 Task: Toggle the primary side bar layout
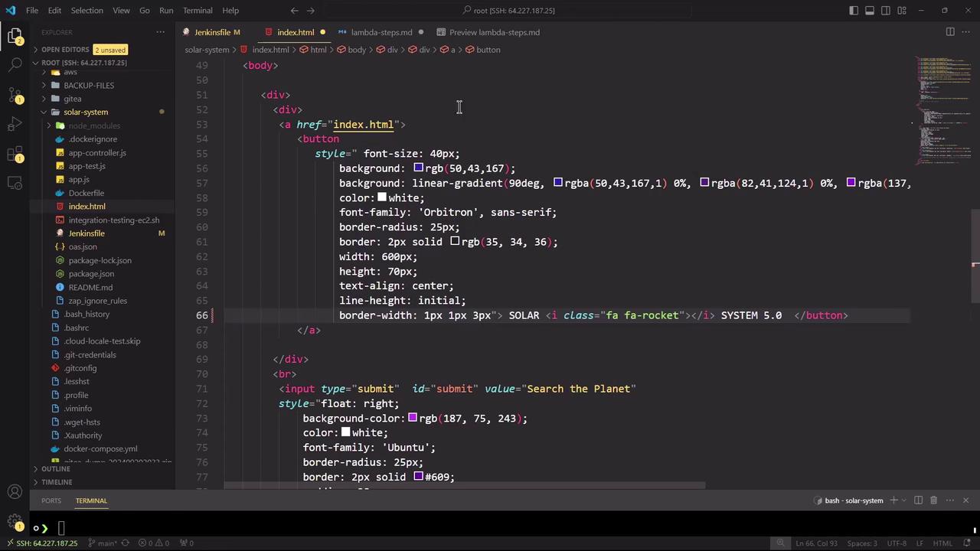[x=854, y=11]
